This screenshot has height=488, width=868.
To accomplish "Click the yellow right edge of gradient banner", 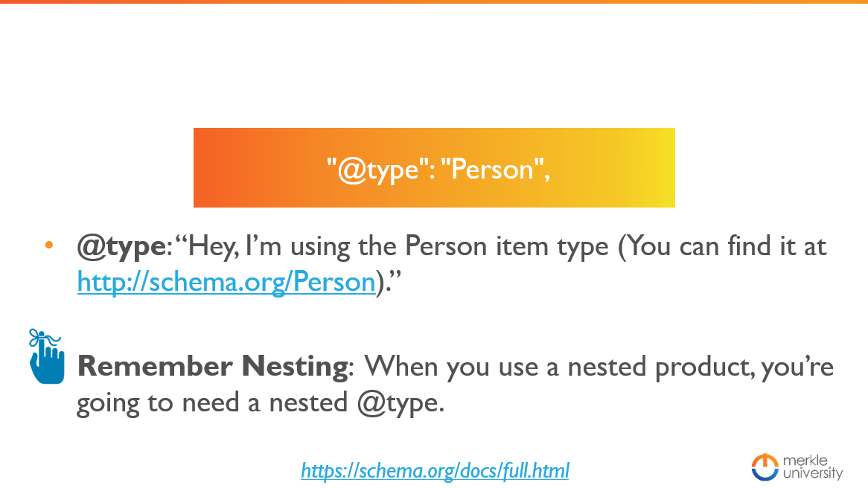I will click(x=664, y=167).
